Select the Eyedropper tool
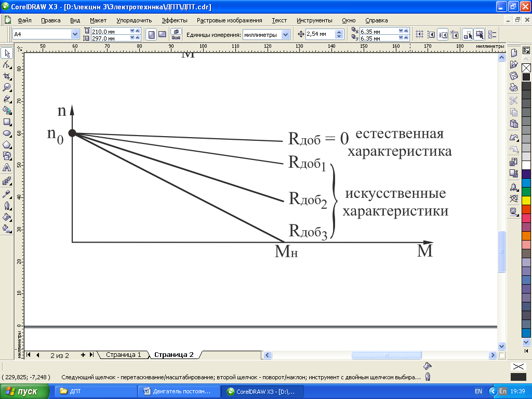The width and height of the screenshot is (532, 399). coord(7,194)
